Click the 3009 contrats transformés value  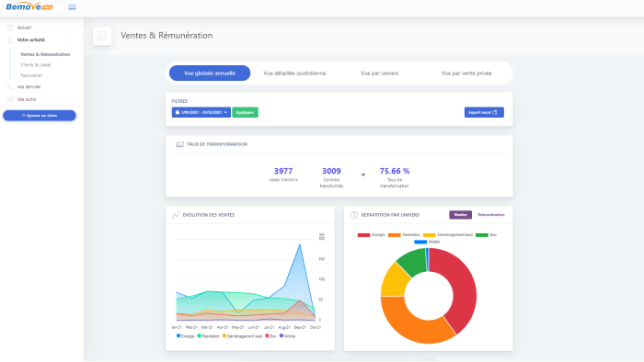click(331, 171)
